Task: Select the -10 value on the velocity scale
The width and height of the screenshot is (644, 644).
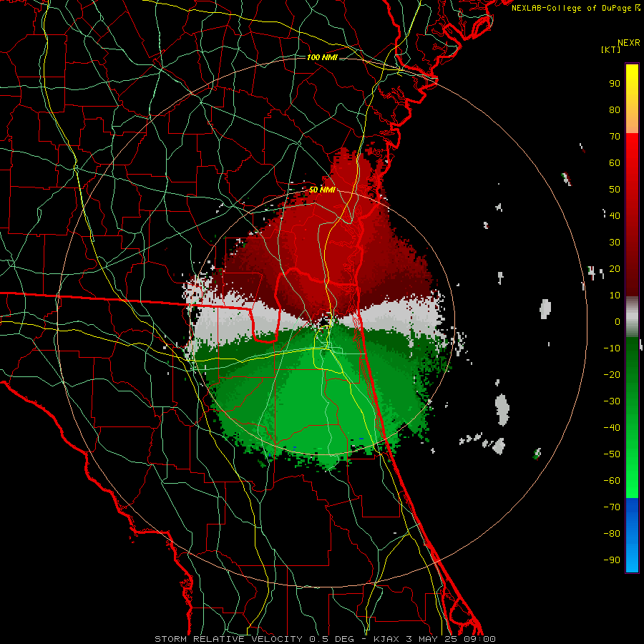Action: coord(612,348)
